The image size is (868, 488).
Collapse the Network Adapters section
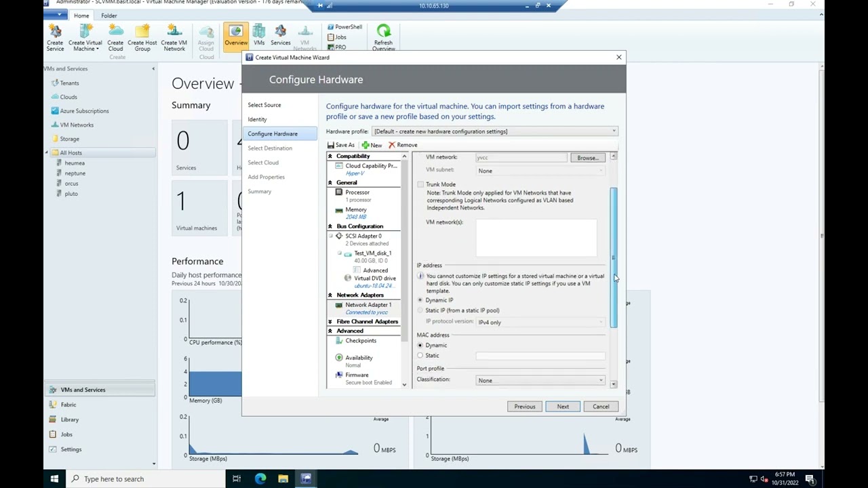click(x=330, y=296)
